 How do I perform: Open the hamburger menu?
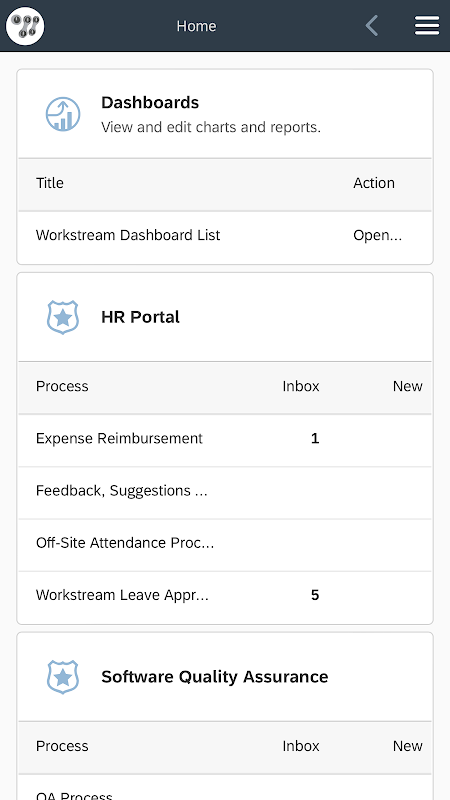(427, 26)
